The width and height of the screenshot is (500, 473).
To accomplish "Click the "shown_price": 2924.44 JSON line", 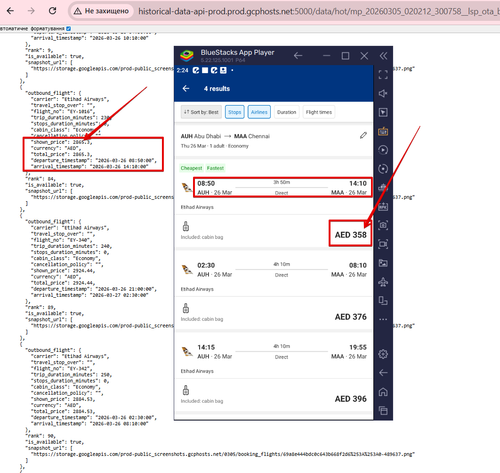I will click(x=63, y=271).
